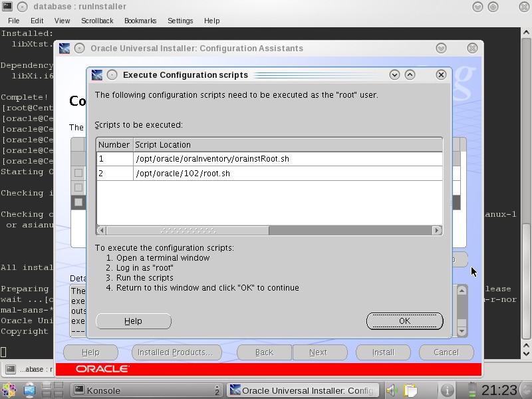The width and height of the screenshot is (532, 399).
Task: Click right arrow of scripts table scrollbar
Action: pyautogui.click(x=437, y=230)
